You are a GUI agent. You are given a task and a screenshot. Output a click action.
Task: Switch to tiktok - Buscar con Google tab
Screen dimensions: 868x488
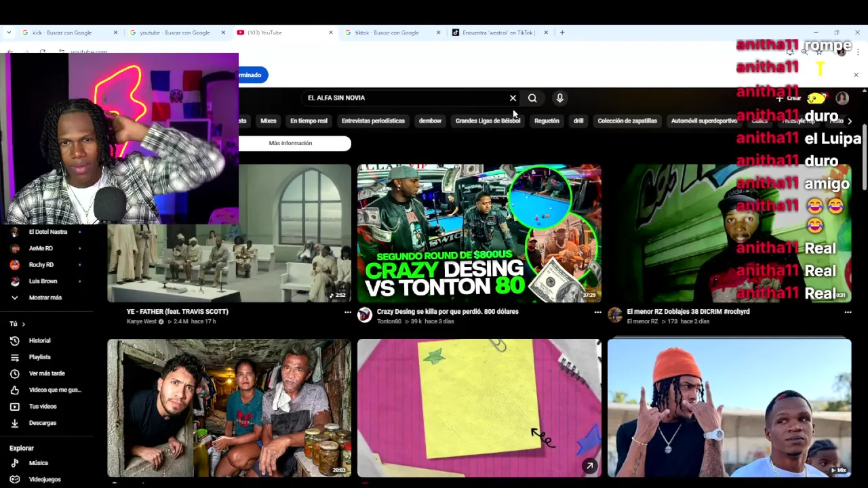[387, 33]
